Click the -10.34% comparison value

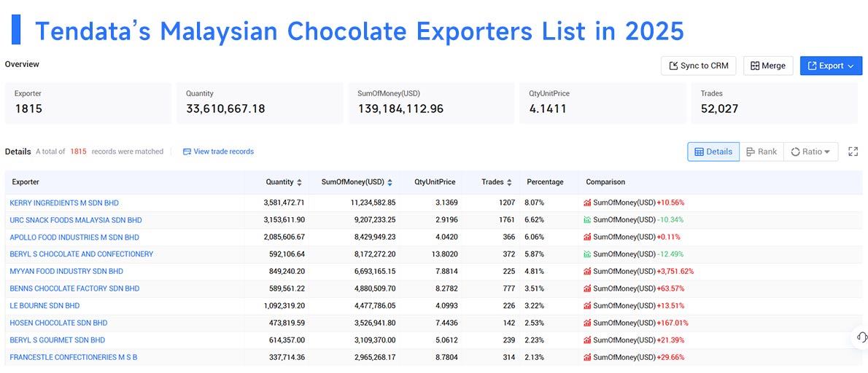670,220
